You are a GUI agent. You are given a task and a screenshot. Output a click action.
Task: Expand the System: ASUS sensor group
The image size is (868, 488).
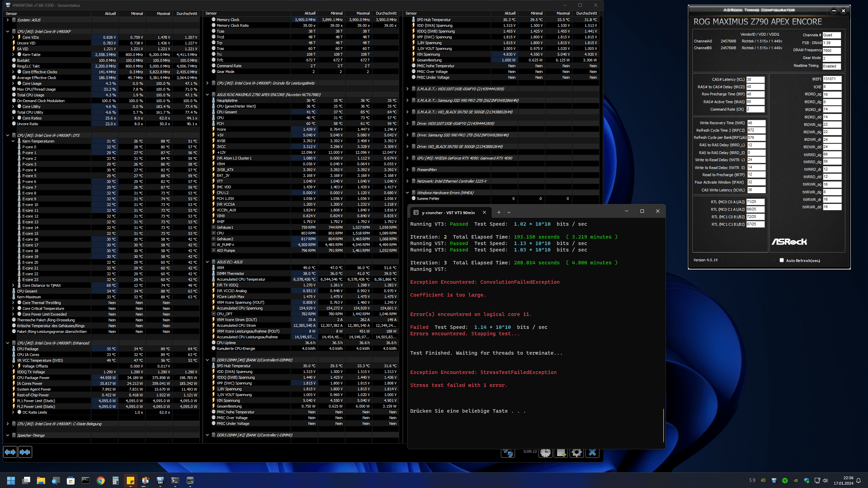pos(7,20)
